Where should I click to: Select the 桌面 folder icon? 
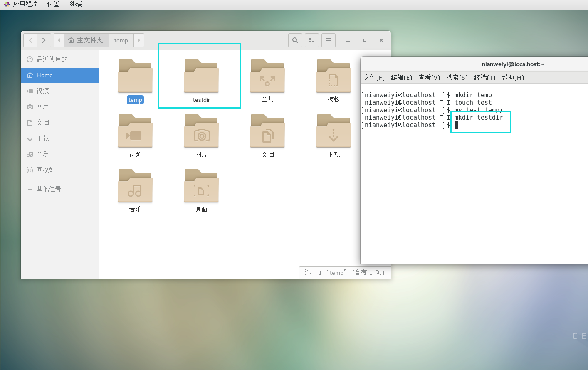point(201,186)
